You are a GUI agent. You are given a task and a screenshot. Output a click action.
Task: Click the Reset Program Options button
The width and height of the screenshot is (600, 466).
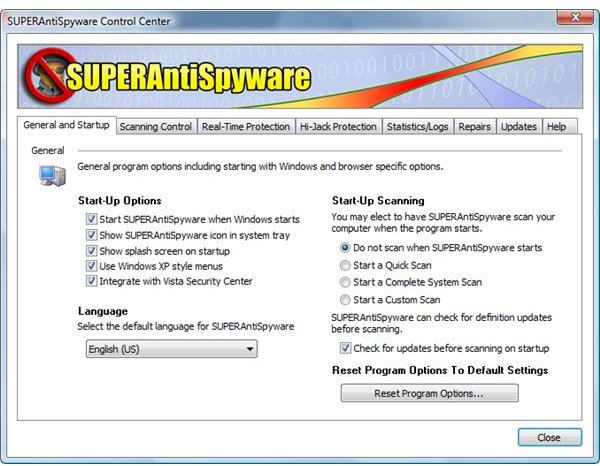pos(429,393)
